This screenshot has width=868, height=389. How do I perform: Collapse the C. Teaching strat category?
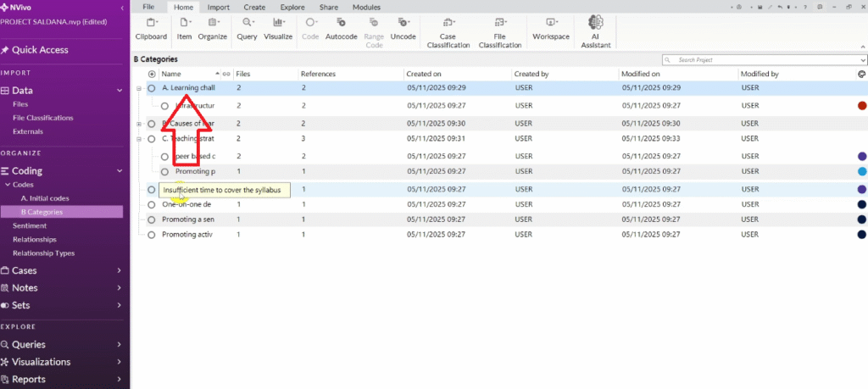point(140,138)
